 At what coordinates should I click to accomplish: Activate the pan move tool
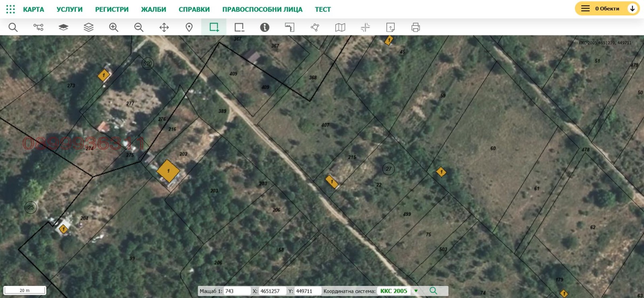coord(164,27)
